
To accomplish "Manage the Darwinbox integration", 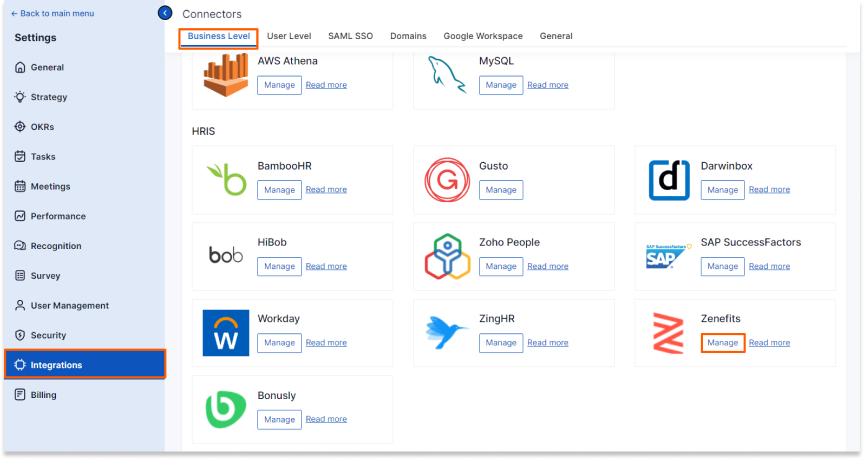I will click(722, 190).
